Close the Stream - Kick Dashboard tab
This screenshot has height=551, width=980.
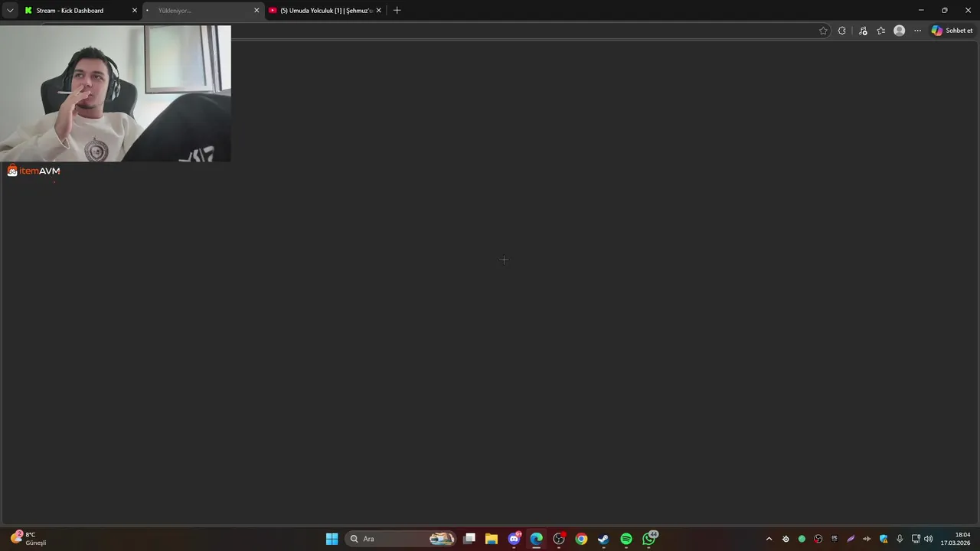135,11
